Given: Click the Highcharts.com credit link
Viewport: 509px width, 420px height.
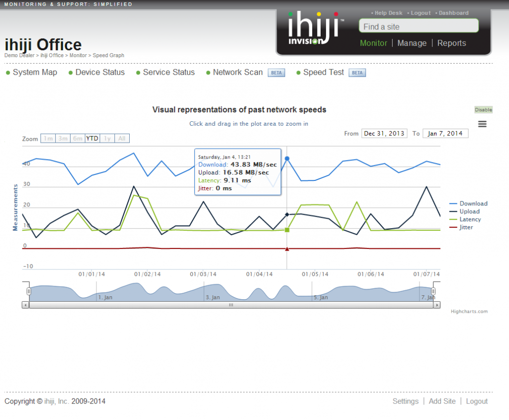Looking at the screenshot, I should pyautogui.click(x=469, y=312).
